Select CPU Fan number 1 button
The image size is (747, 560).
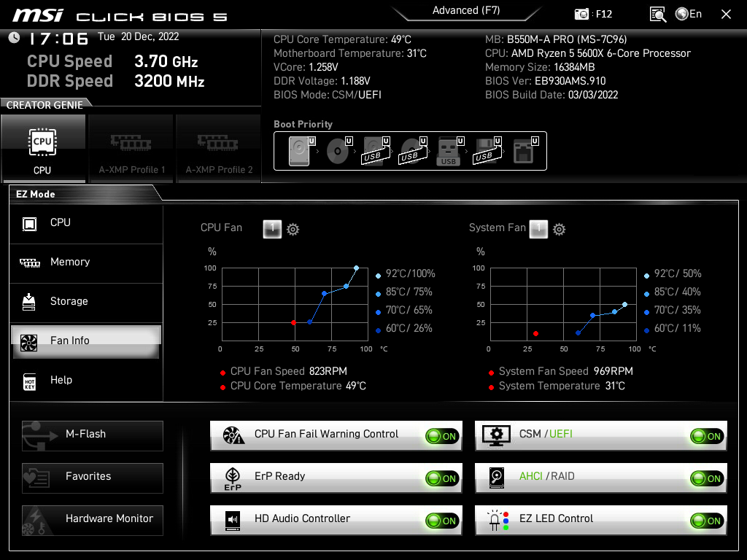pos(272,228)
